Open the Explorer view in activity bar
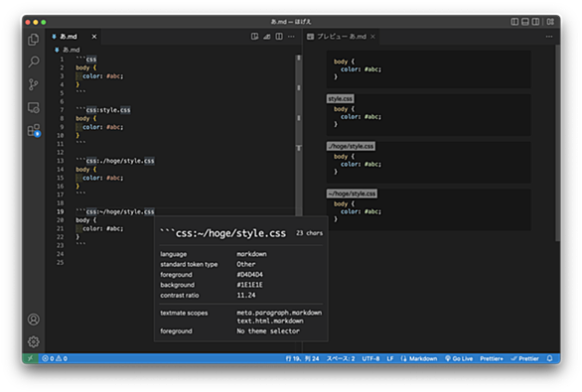 tap(34, 40)
